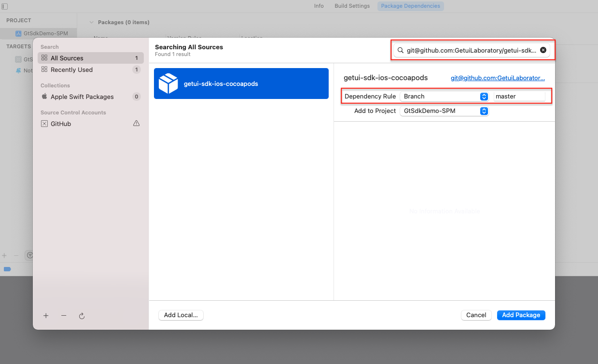Click the getui-sdk-ios-cocoapods box icon
This screenshot has width=598, height=364.
(168, 84)
